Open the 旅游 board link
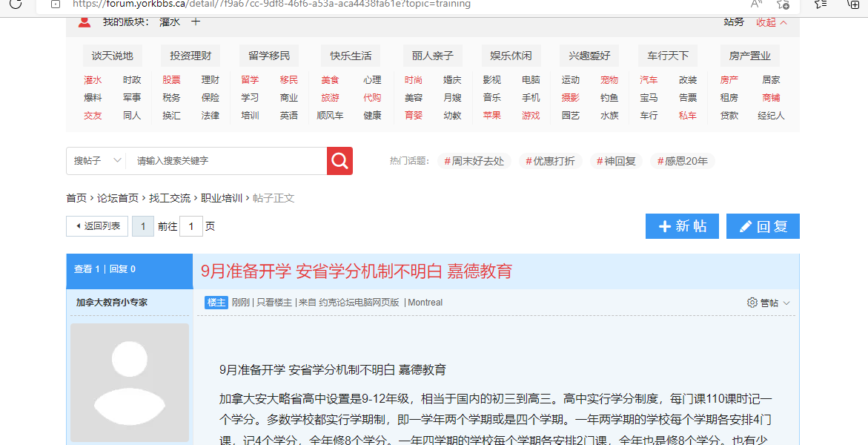Viewport: 868px width, 445px height. click(x=330, y=98)
